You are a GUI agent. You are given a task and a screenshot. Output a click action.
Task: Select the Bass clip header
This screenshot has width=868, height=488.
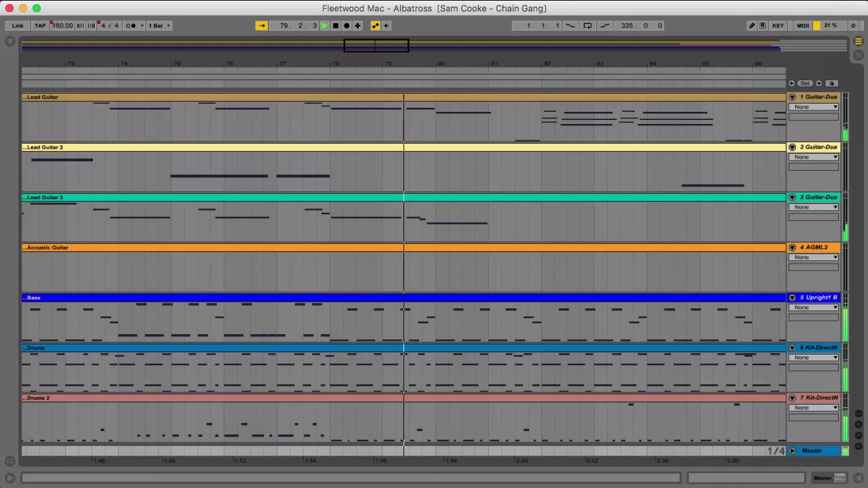tap(403, 298)
